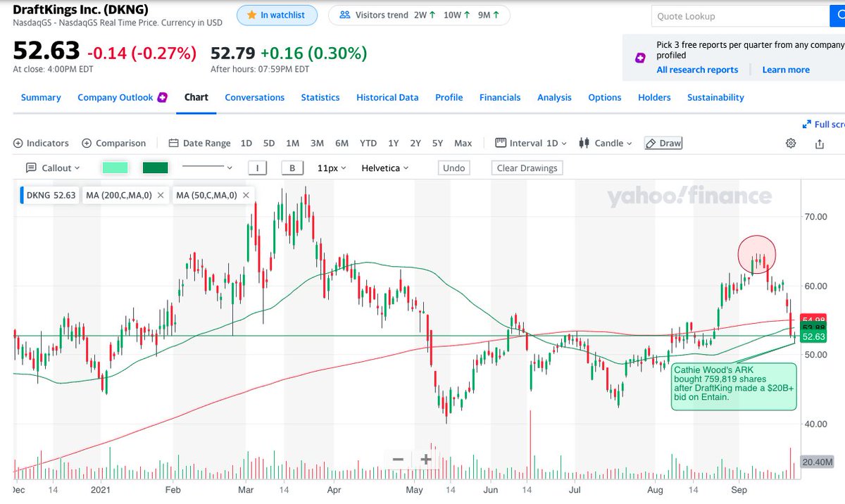Viewport: 845px width, 504px height.
Task: Open Comparison with the plus icon
Action: point(87,143)
